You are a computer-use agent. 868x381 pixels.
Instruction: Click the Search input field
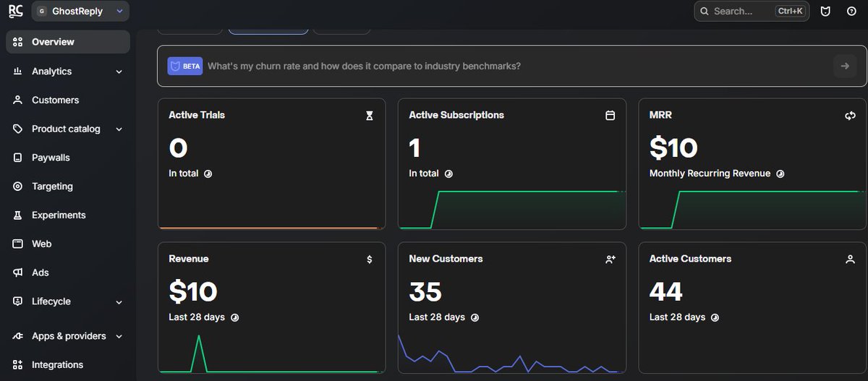tap(752, 11)
